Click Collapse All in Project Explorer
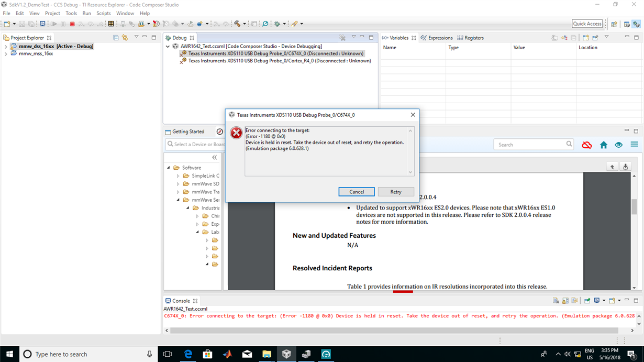The image size is (644, 362). [x=116, y=38]
